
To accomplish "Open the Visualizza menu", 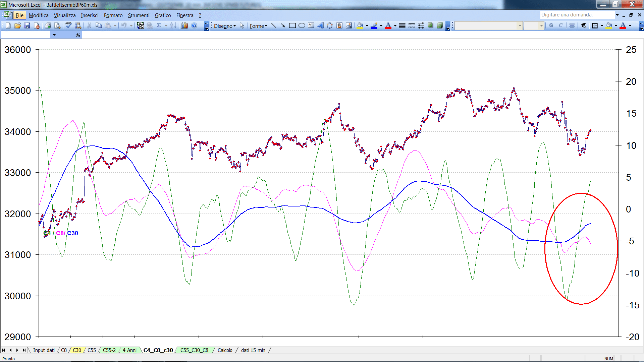I will click(x=65, y=15).
